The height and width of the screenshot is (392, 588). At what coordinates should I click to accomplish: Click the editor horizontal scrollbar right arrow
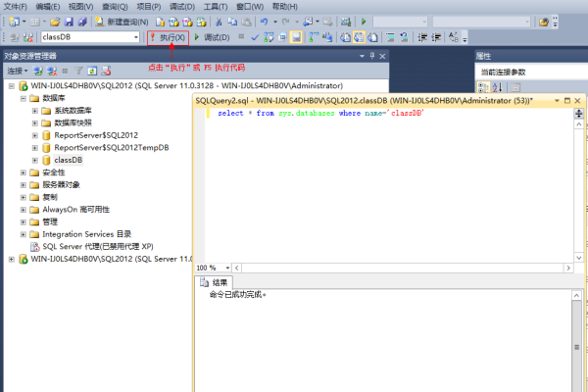coord(568,268)
